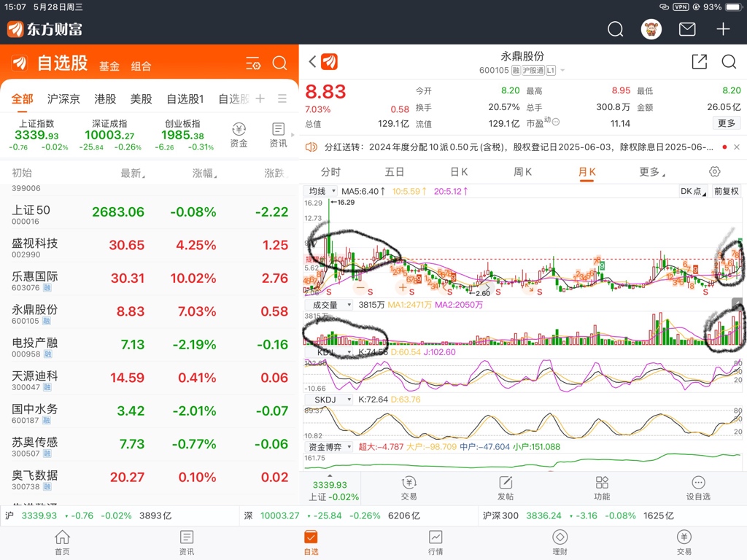The image size is (747, 560).
Task: Tap the 更多 button in quote summary
Action: click(x=726, y=123)
